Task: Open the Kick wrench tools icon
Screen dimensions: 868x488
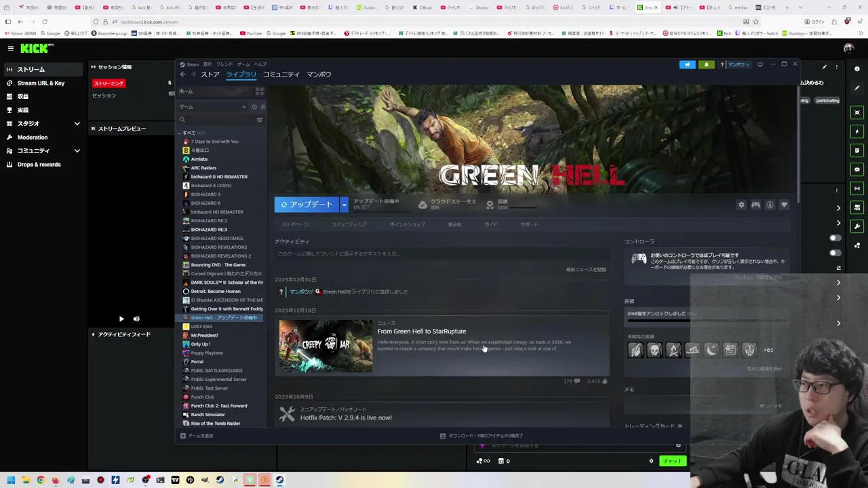Action: [x=857, y=226]
